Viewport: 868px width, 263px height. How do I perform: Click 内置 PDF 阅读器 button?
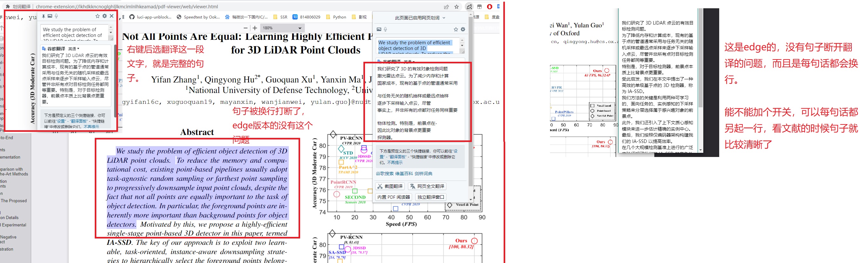click(394, 197)
